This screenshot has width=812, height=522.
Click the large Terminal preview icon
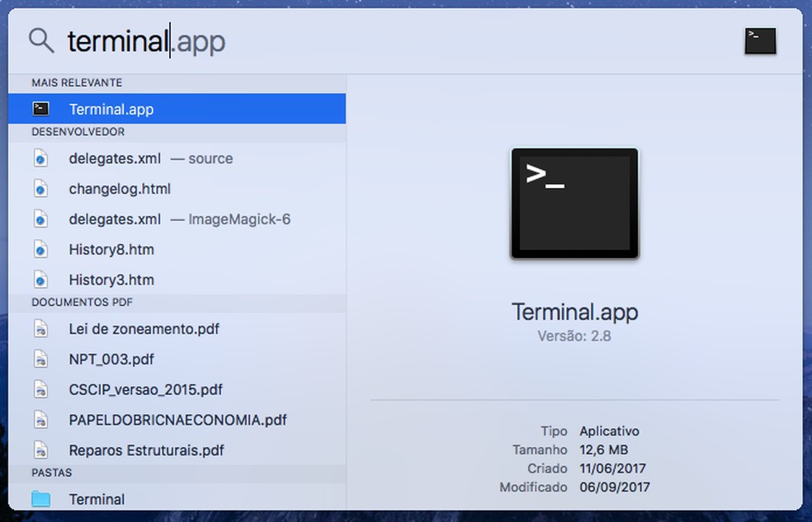[x=574, y=204]
